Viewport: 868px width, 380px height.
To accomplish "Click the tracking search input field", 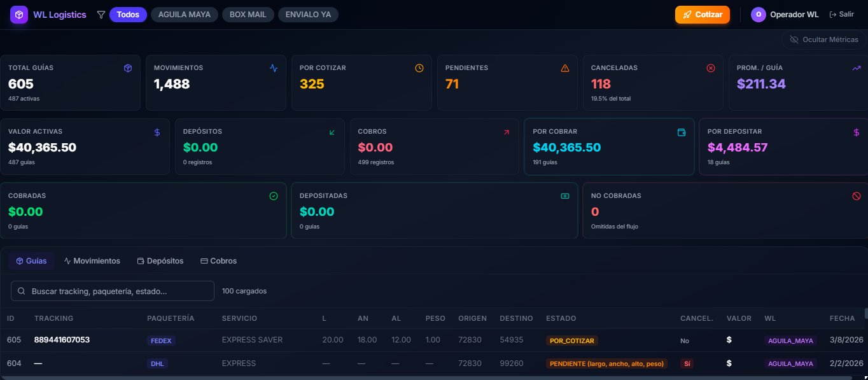I will tap(113, 291).
